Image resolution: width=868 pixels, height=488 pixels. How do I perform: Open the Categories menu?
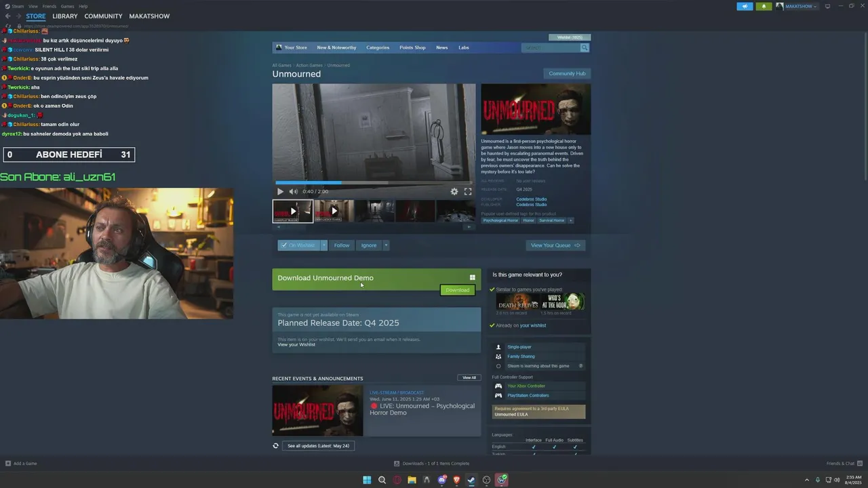tap(378, 47)
